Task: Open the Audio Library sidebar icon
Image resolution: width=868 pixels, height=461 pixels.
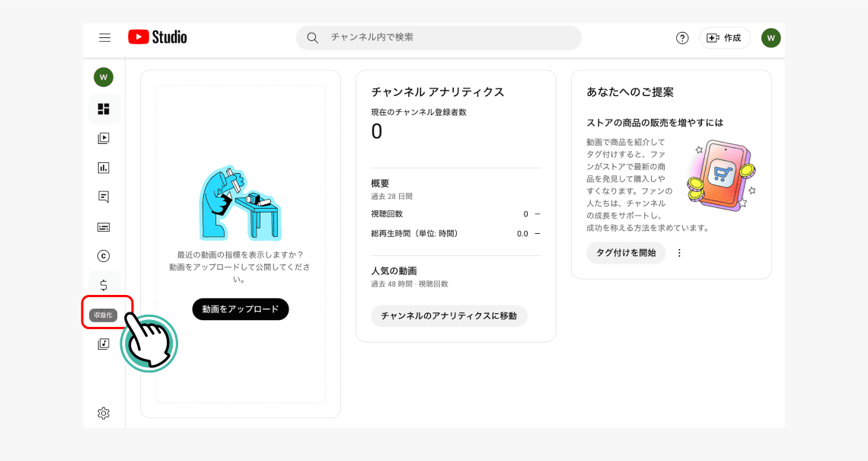Action: pyautogui.click(x=104, y=344)
